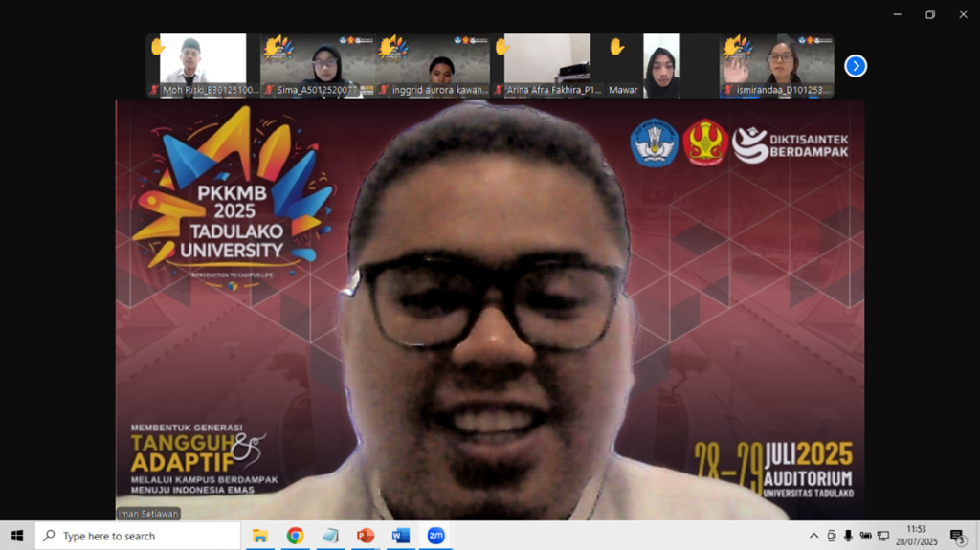This screenshot has height=550, width=980.
Task: Select Moh Riski's video thumbnail
Action: tap(203, 66)
